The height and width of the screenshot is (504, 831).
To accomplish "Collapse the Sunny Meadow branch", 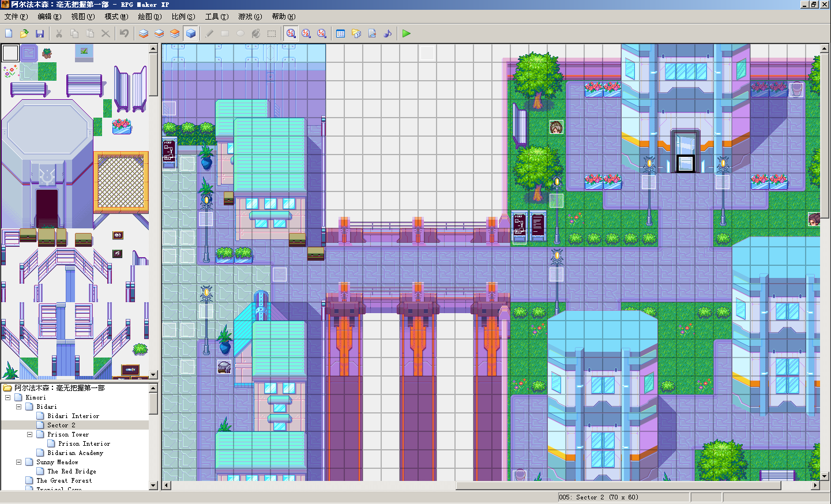I will 18,462.
